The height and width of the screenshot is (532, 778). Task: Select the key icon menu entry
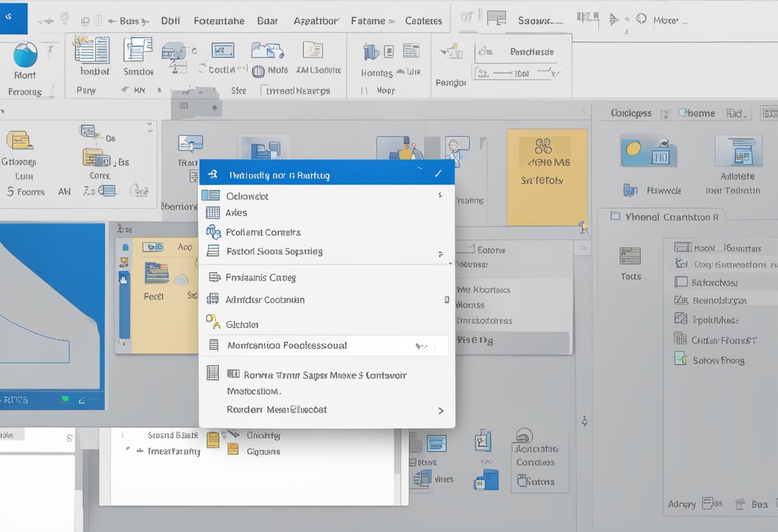[x=212, y=324]
